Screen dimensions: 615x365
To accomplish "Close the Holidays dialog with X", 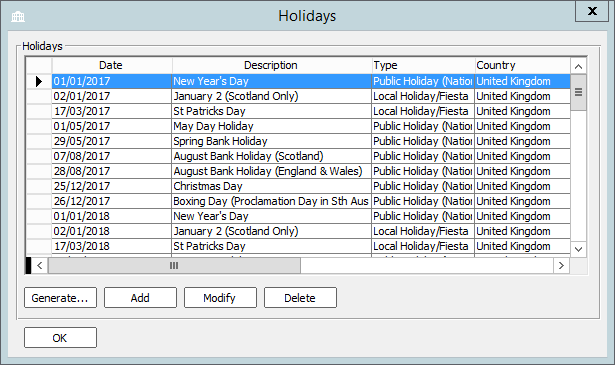I will click(x=592, y=11).
